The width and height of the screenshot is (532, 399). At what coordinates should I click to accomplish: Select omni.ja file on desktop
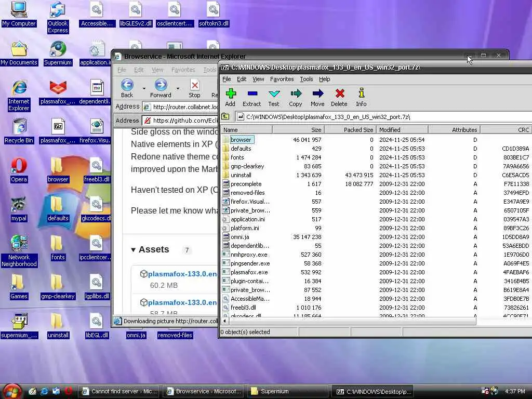tap(136, 335)
